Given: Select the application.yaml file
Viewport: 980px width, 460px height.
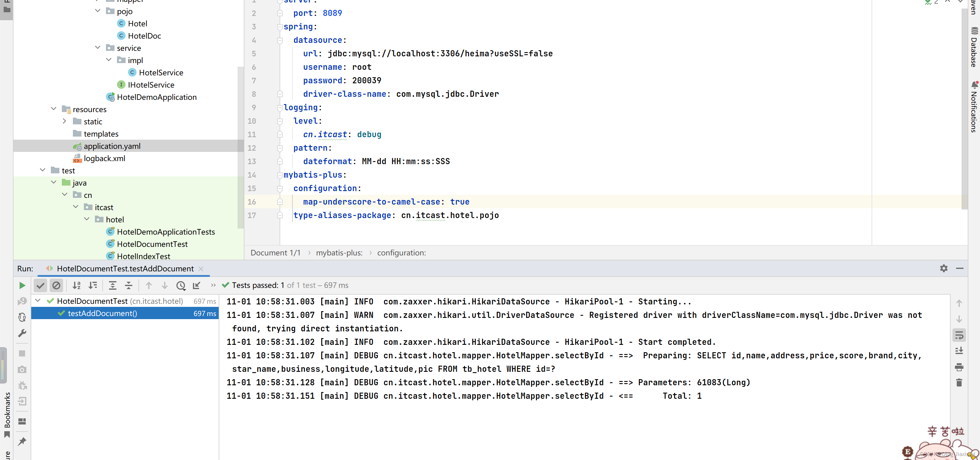Looking at the screenshot, I should pyautogui.click(x=112, y=145).
